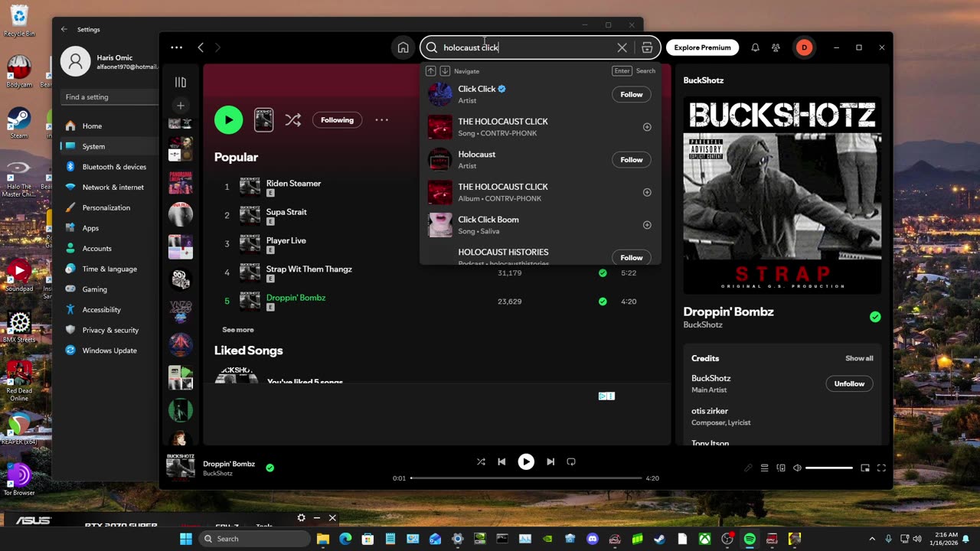Open File Explorer from the taskbar
980x551 pixels.
click(x=323, y=539)
